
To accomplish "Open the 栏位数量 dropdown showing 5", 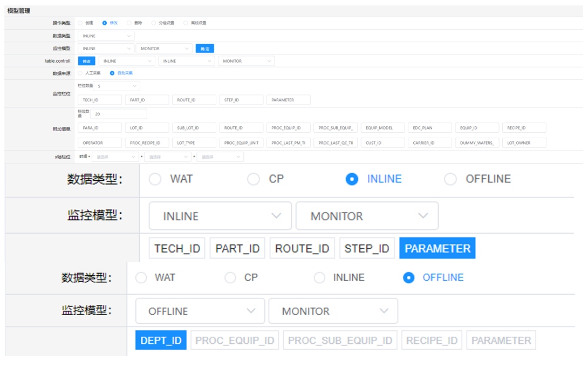I will (117, 86).
